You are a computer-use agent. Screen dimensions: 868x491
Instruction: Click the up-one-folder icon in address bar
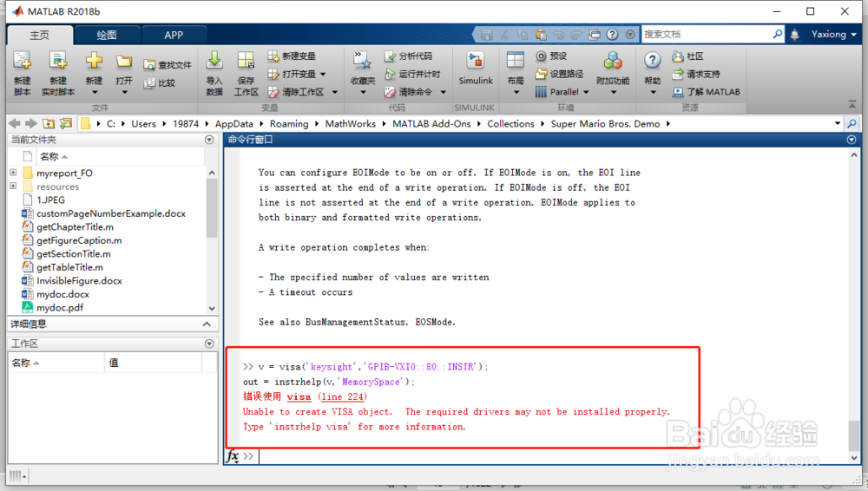coord(49,123)
